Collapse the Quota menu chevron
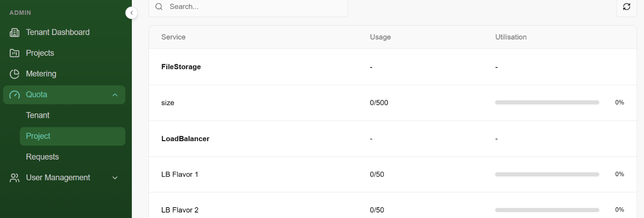Screen dimensions: 644x218 pyautogui.click(x=115, y=95)
